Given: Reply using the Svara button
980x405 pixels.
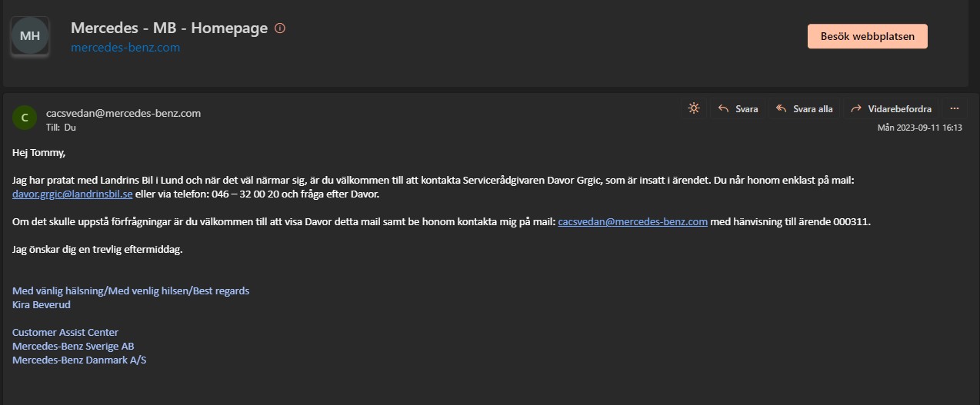Looking at the screenshot, I should [x=737, y=109].
